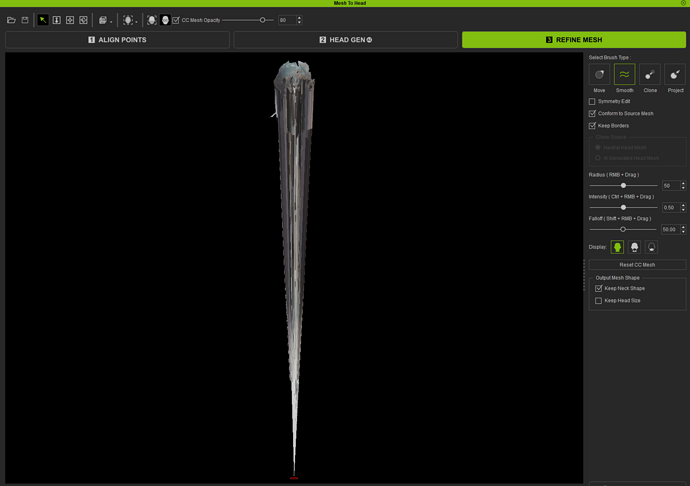
Task: Click the Falloff slider
Action: [x=623, y=229]
